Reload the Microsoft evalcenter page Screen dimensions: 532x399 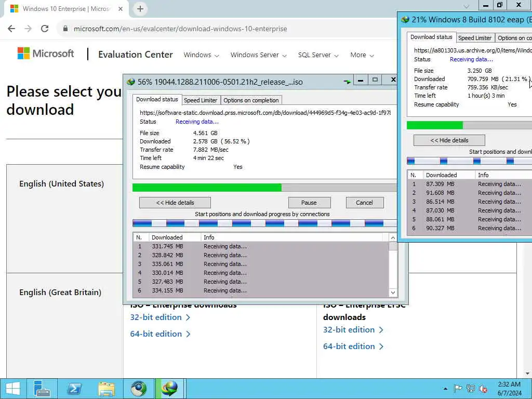(45, 29)
